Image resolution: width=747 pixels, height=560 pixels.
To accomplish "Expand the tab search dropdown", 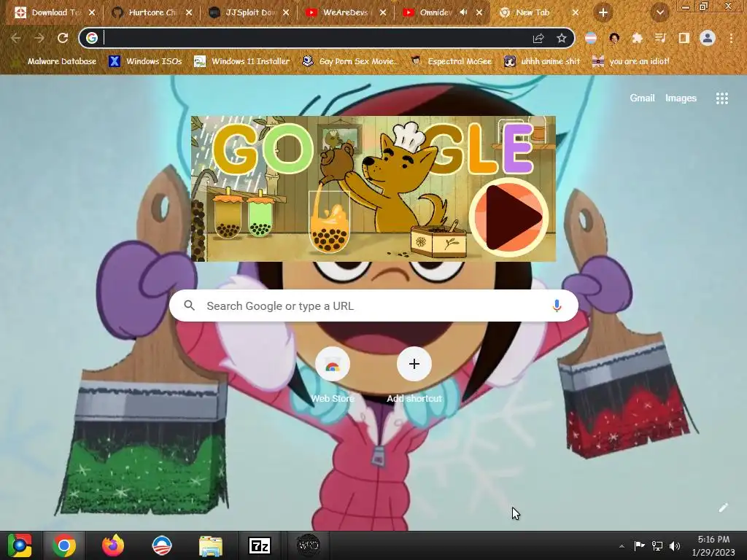I will coord(659,13).
